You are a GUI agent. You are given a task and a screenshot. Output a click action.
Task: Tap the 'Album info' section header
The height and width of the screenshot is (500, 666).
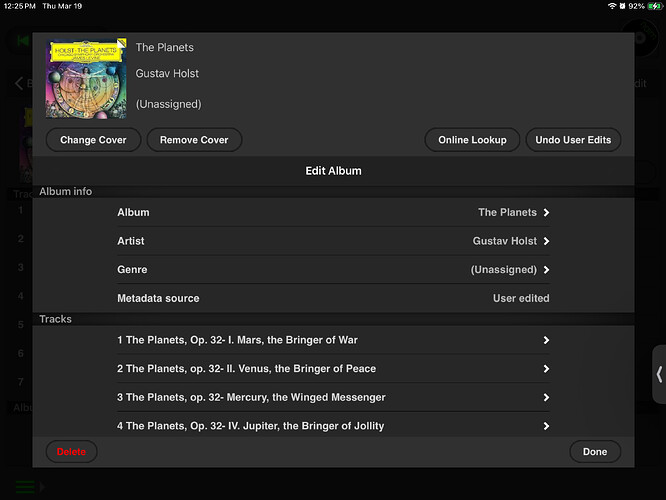(x=65, y=192)
